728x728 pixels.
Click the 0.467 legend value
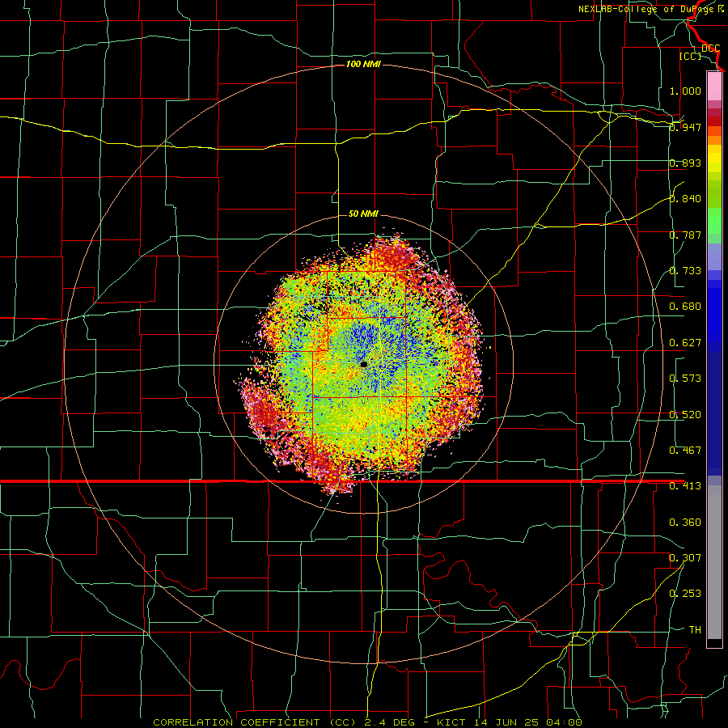685,451
